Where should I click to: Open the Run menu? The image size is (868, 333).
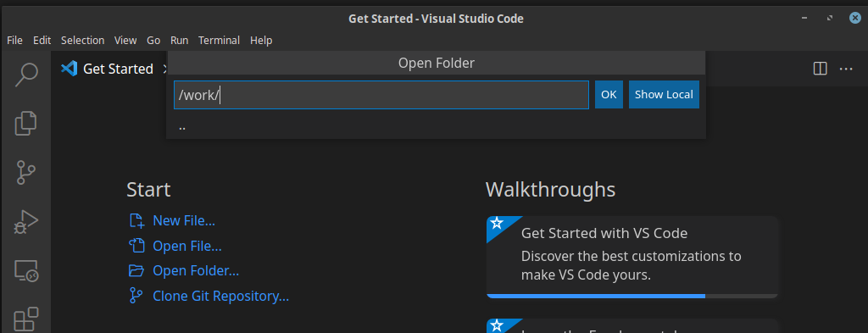click(x=180, y=41)
